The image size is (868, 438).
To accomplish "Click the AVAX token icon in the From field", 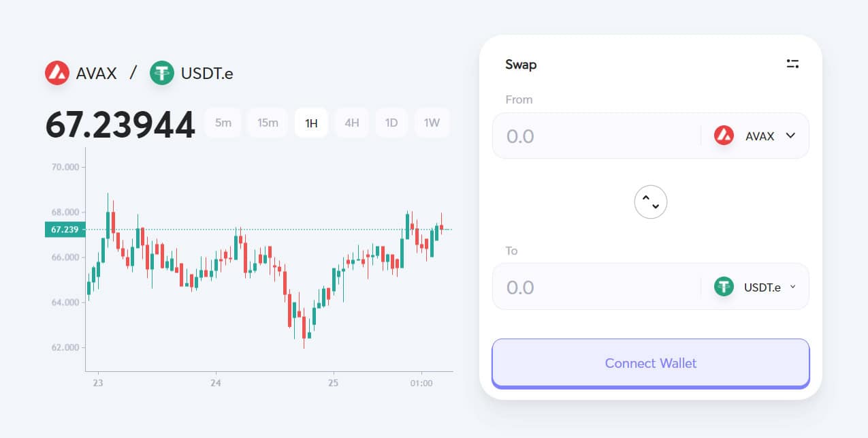I will tap(723, 136).
